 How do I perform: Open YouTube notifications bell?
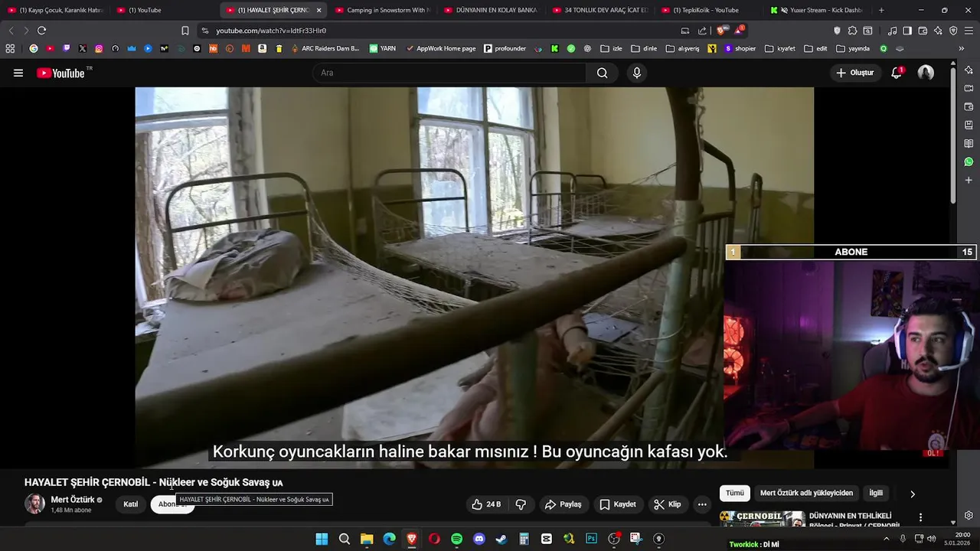click(x=897, y=73)
